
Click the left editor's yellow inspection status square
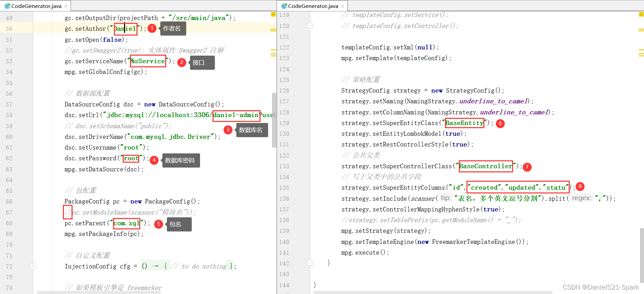(x=273, y=15)
